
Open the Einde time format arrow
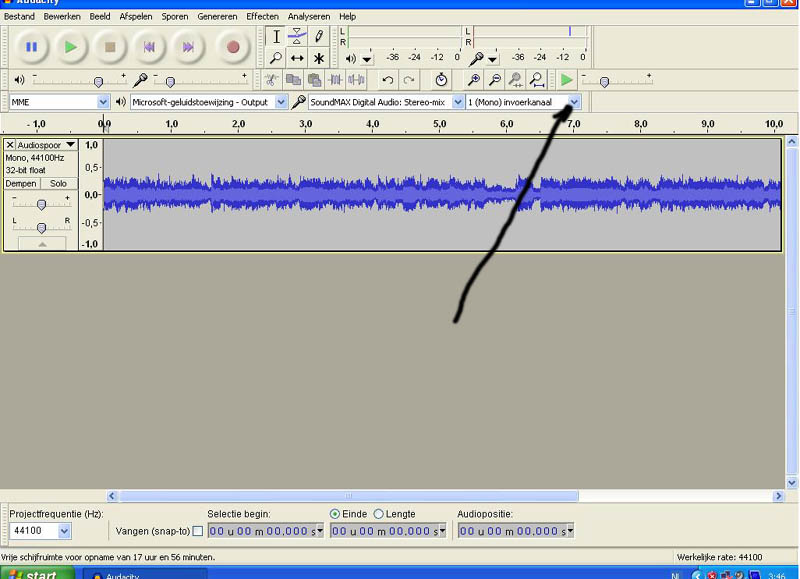442,531
